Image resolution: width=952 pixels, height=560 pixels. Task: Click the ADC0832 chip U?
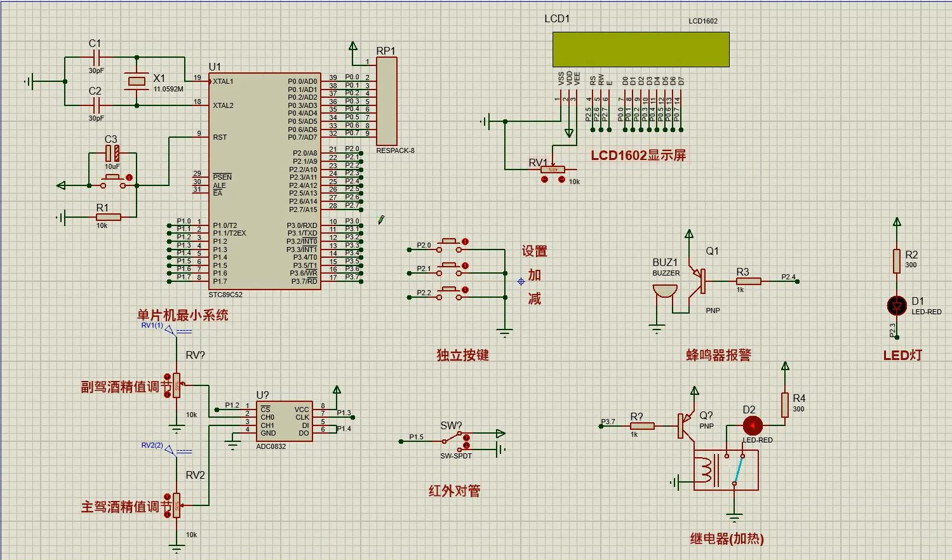click(283, 422)
